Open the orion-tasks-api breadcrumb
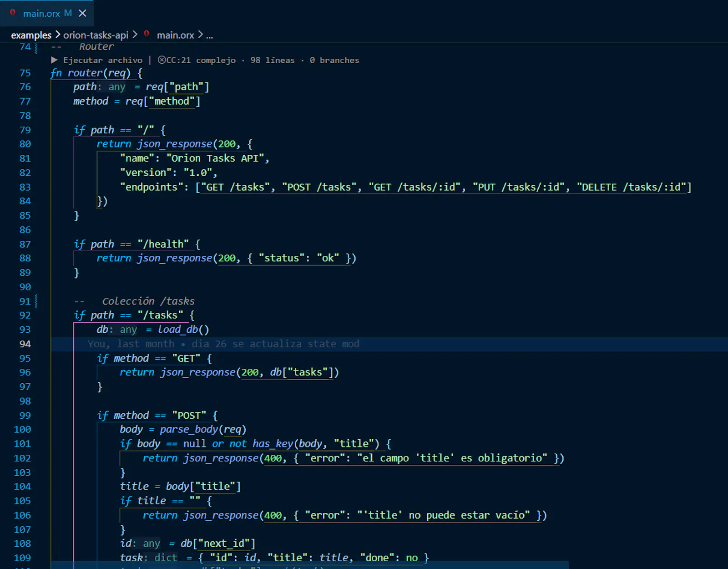 coord(96,35)
